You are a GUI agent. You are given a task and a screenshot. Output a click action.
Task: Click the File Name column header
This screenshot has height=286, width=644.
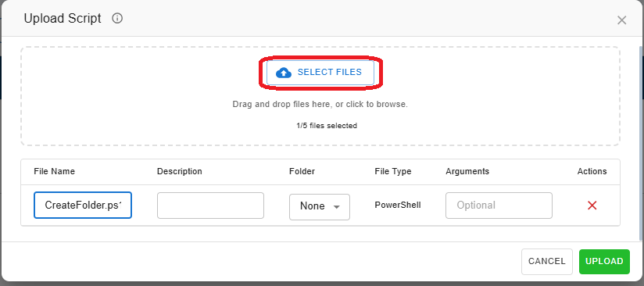click(54, 171)
